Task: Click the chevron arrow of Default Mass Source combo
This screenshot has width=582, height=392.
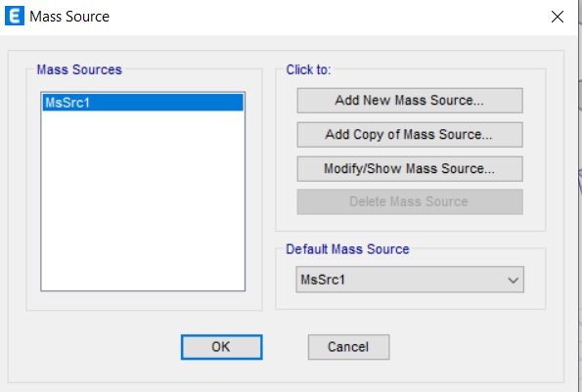Action: click(x=514, y=280)
